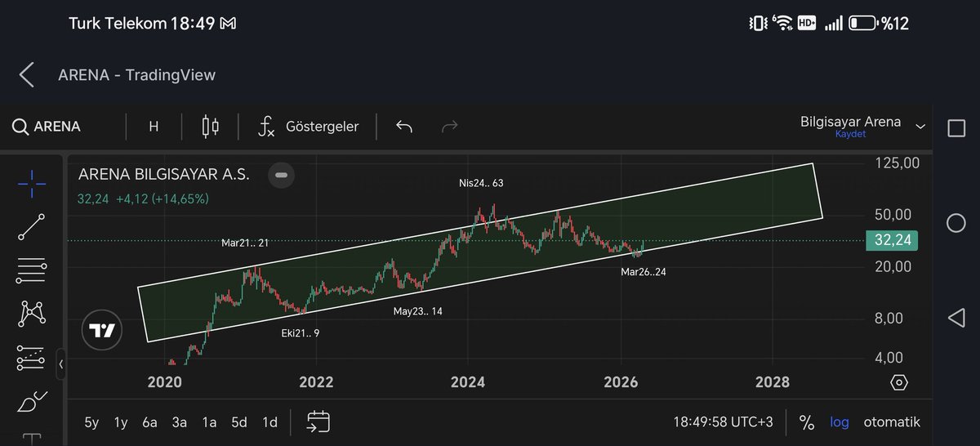The height and width of the screenshot is (446, 980).
Task: Click the 2024 time axis label
Action: (x=467, y=381)
